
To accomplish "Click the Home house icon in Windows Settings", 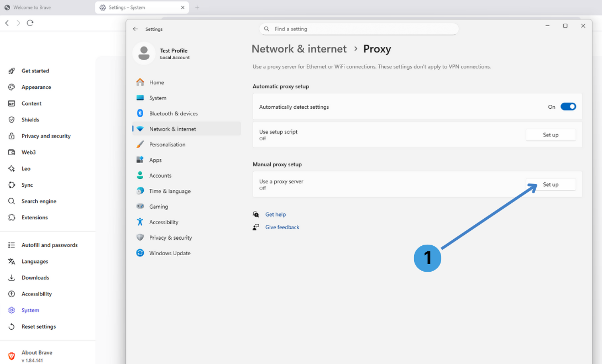I will pyautogui.click(x=140, y=82).
